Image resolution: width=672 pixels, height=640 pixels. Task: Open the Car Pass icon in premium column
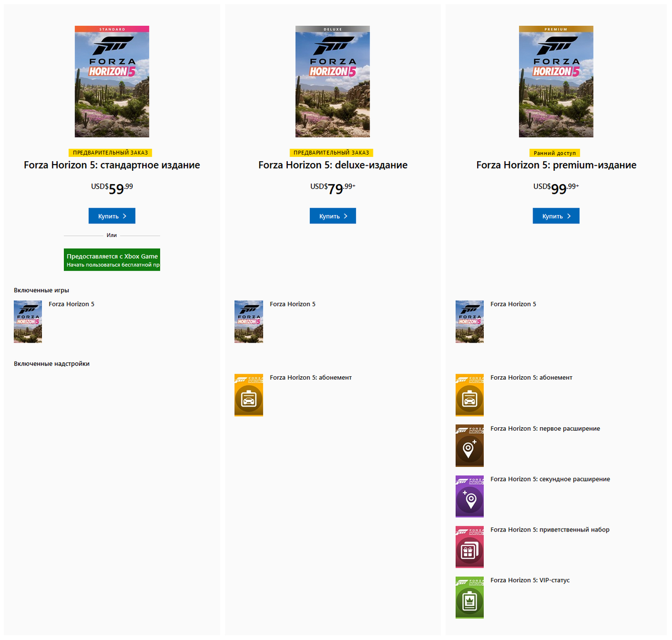(x=469, y=395)
